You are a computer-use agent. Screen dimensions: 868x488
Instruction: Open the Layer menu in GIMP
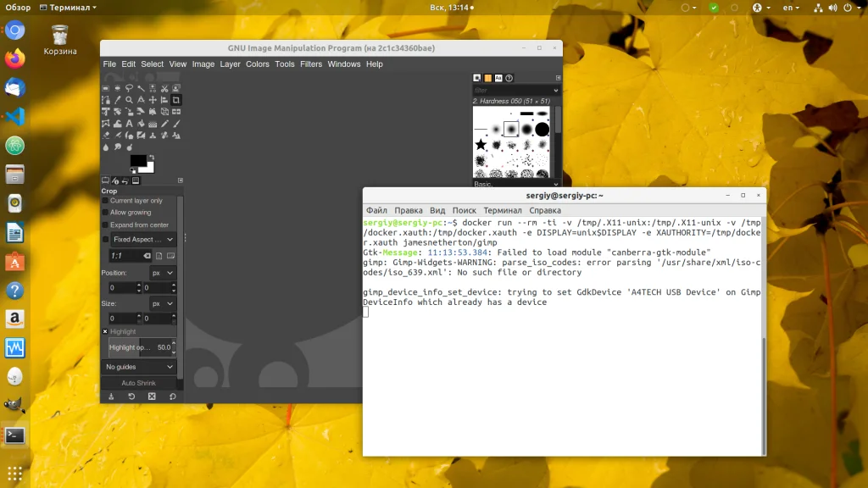point(230,64)
